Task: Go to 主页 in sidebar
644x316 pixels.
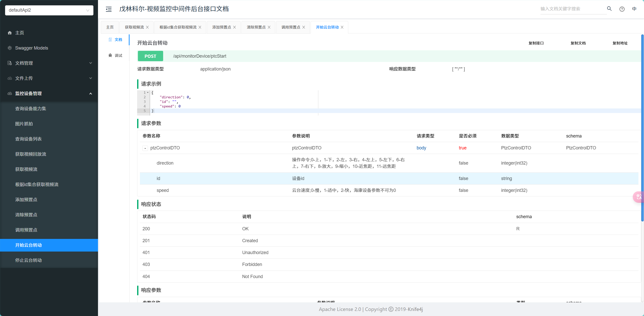Action: tap(19, 33)
